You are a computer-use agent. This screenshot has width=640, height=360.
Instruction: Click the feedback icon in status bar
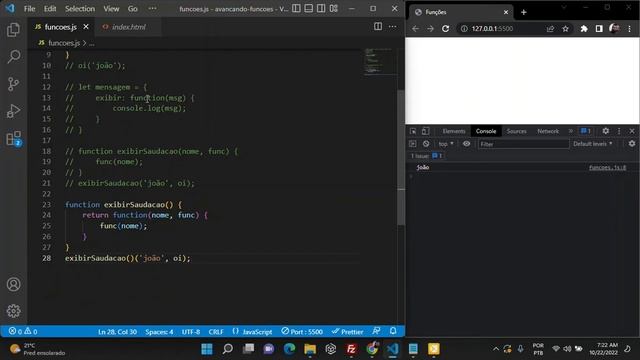pyautogui.click(x=376, y=331)
